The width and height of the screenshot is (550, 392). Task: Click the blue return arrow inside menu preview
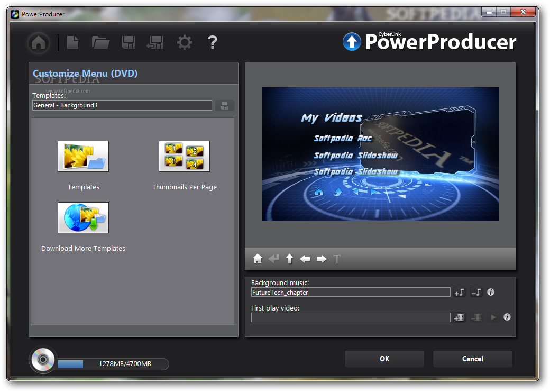pyautogui.click(x=337, y=192)
